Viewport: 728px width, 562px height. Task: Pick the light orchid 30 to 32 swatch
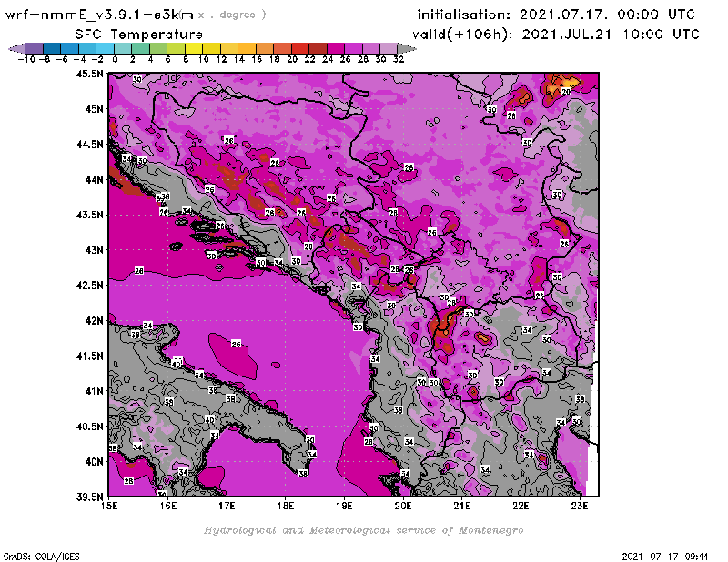point(389,48)
